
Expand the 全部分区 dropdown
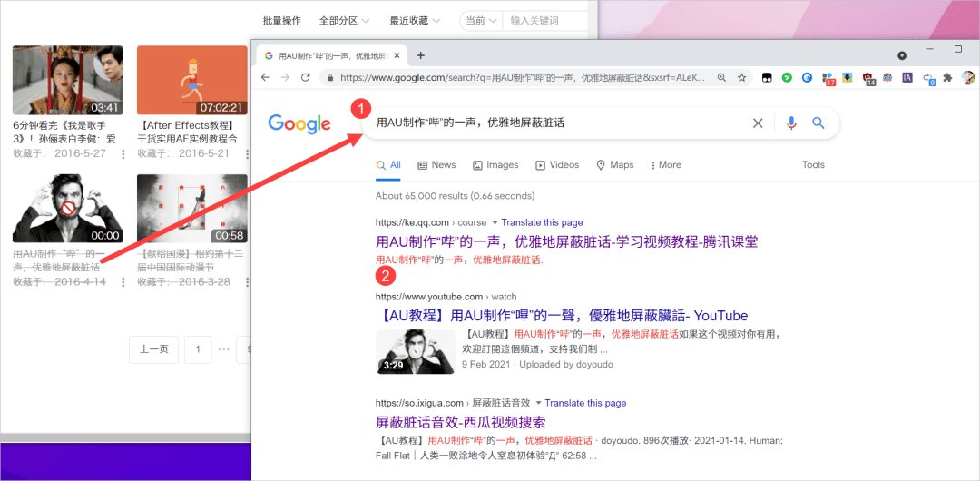[345, 21]
